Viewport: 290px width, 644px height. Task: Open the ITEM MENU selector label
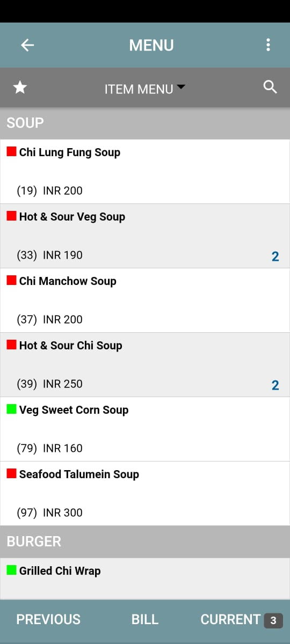coord(139,89)
